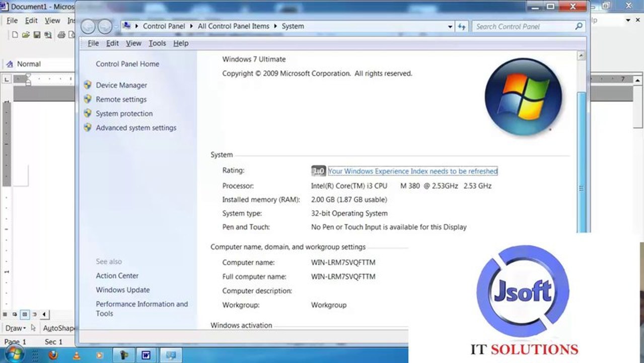
Task: Switch Word to Print Layout view
Action: [24, 314]
